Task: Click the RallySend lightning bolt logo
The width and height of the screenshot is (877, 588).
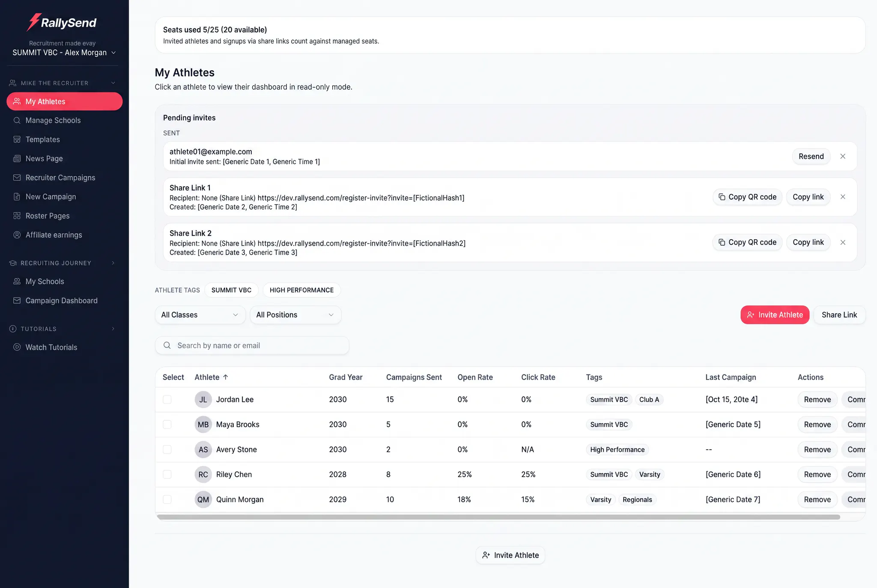Action: 33,22
